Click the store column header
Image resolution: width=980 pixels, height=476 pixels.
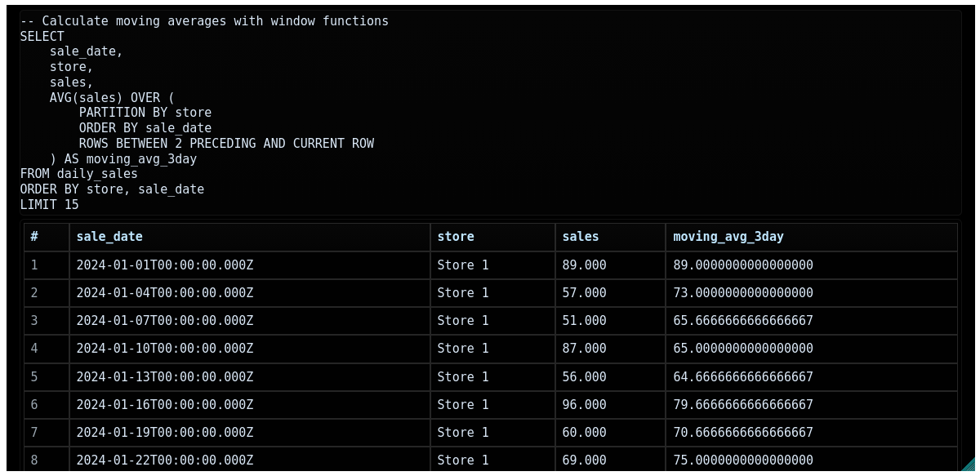492,237
